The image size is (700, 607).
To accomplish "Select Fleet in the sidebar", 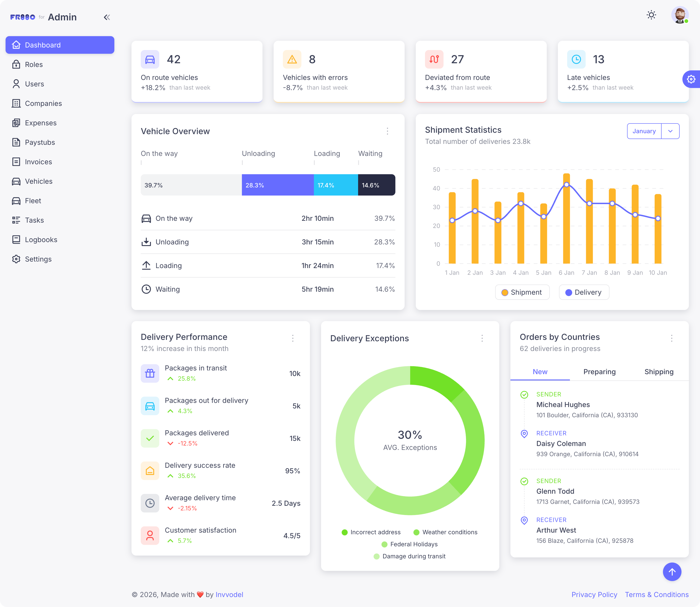I will 32,201.
